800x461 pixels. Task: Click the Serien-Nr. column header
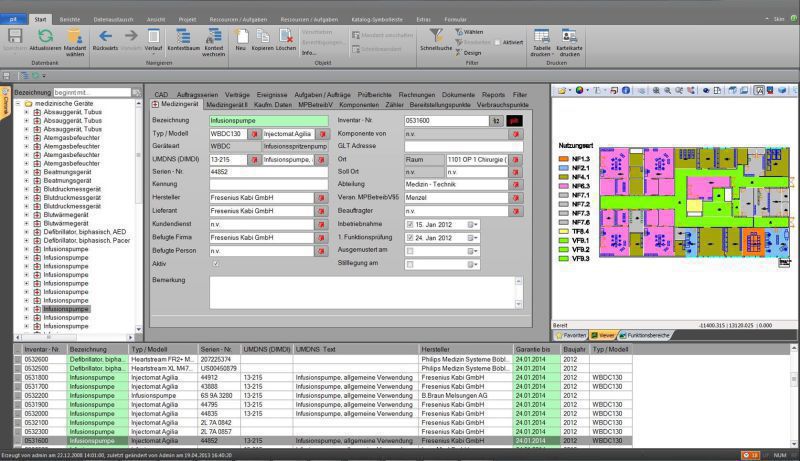tap(218, 349)
